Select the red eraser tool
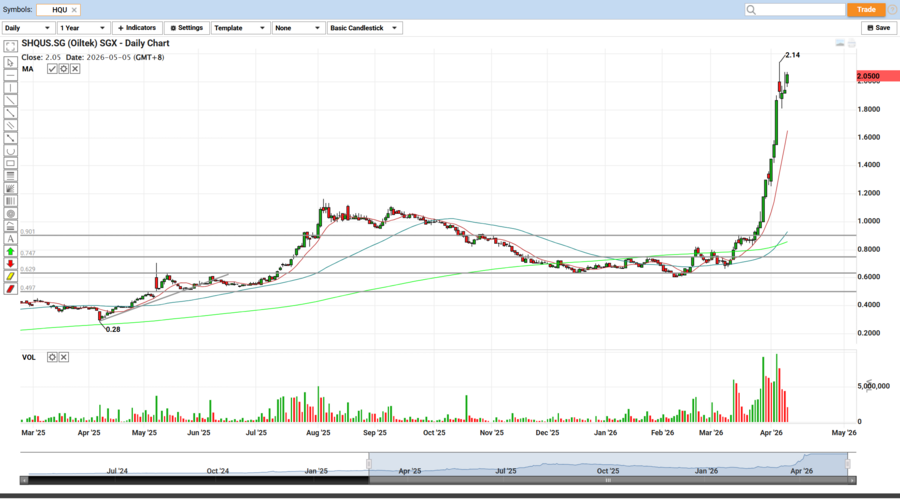 point(10,289)
